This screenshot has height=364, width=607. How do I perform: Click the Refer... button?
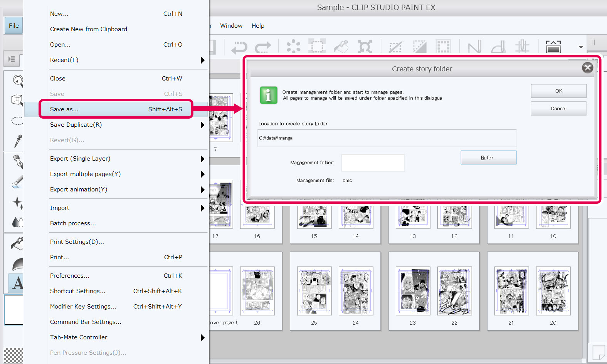pos(488,158)
